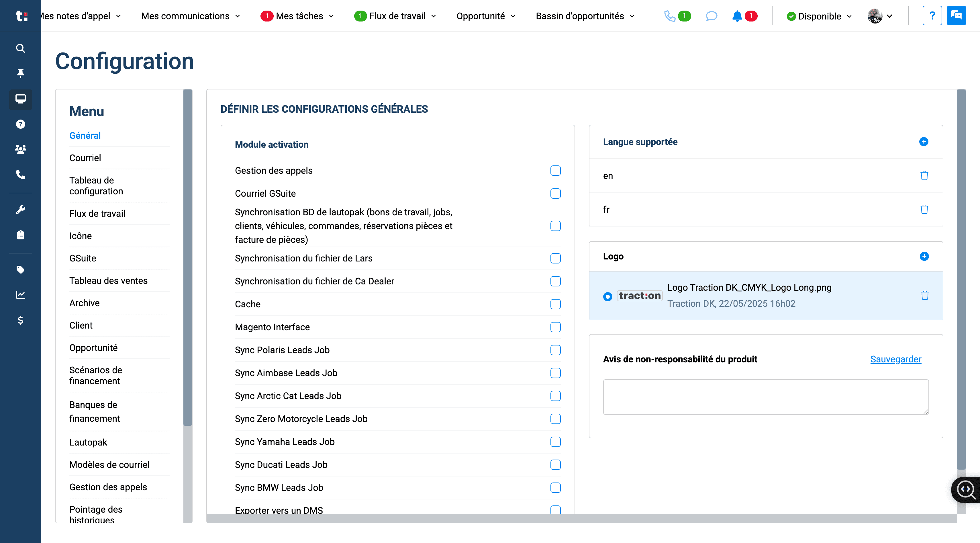Open the users group icon in the sidebar

pyautogui.click(x=21, y=149)
